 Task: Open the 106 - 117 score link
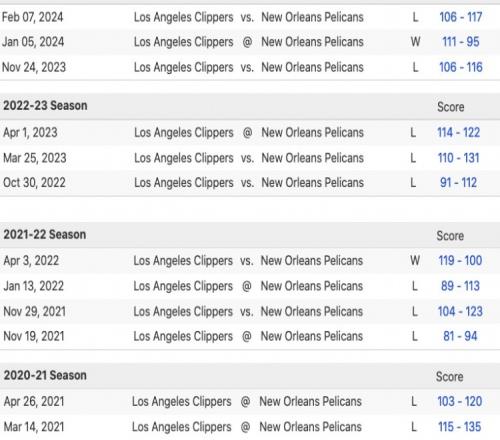tap(461, 17)
